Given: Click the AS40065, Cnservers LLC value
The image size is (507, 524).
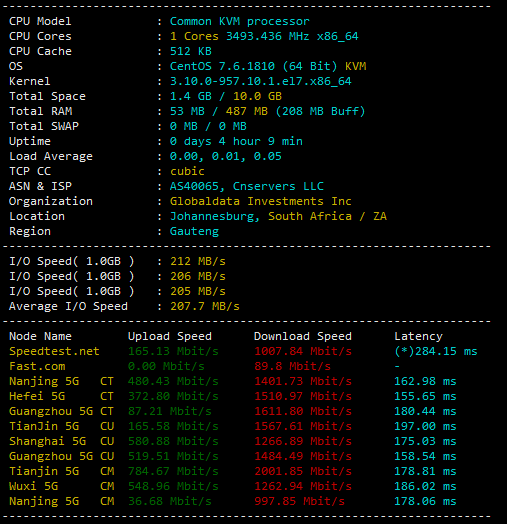Looking at the screenshot, I should [247, 186].
